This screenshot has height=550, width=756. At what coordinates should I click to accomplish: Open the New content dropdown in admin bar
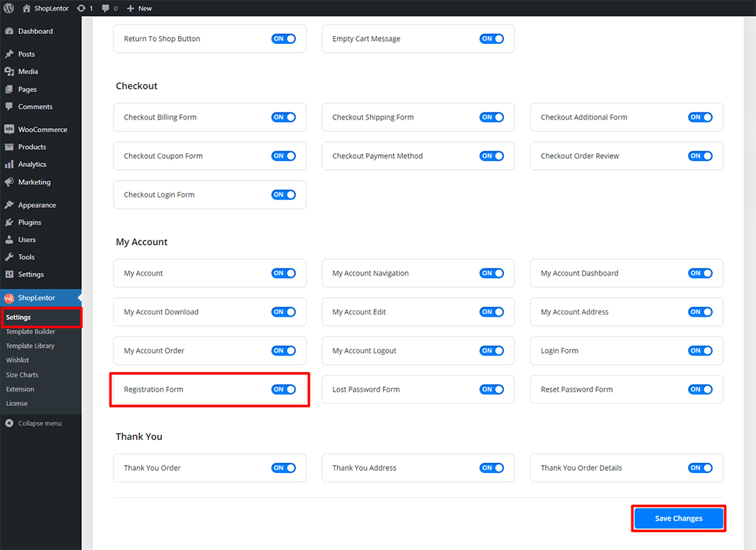[x=139, y=9]
